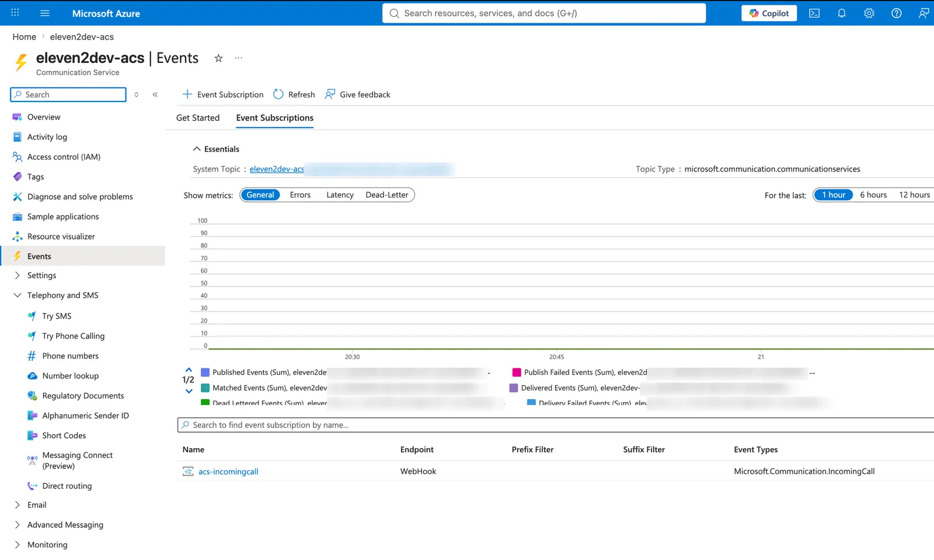Open the hamburger portal menu
The width and height of the screenshot is (934, 560).
coord(45,13)
